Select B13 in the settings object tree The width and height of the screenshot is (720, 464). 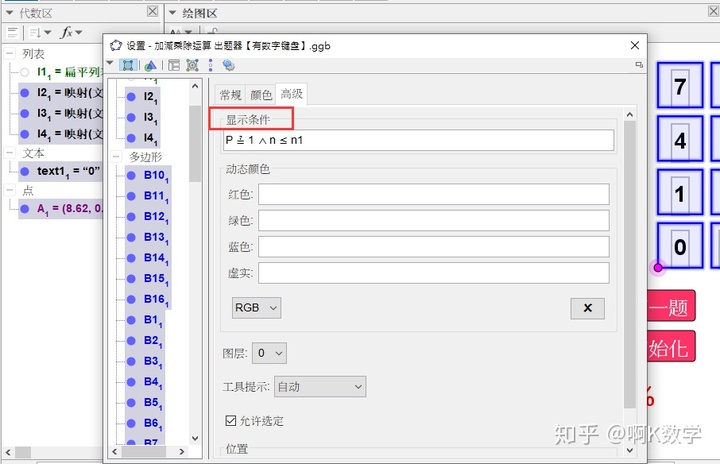point(148,238)
